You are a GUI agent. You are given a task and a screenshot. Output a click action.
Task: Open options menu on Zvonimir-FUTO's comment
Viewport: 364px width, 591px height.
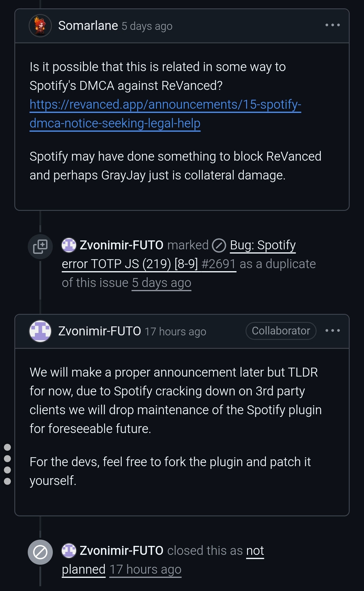tap(332, 331)
